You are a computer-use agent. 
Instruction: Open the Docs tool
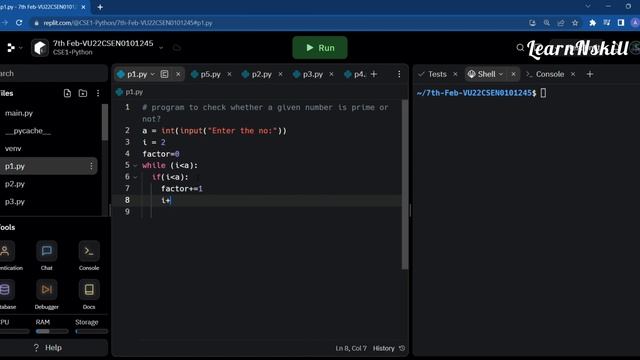89,294
